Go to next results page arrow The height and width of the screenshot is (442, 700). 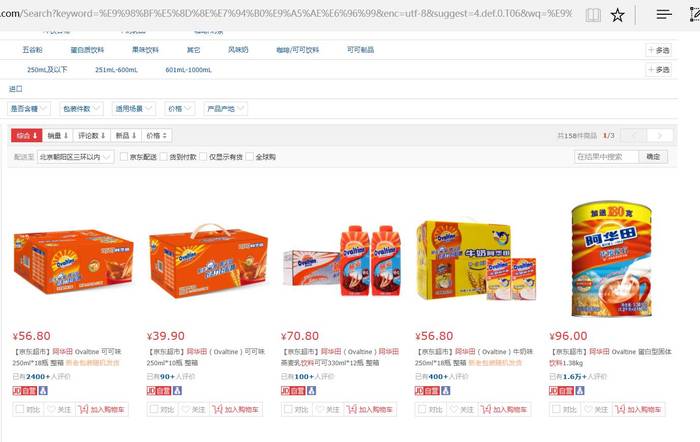(x=659, y=135)
